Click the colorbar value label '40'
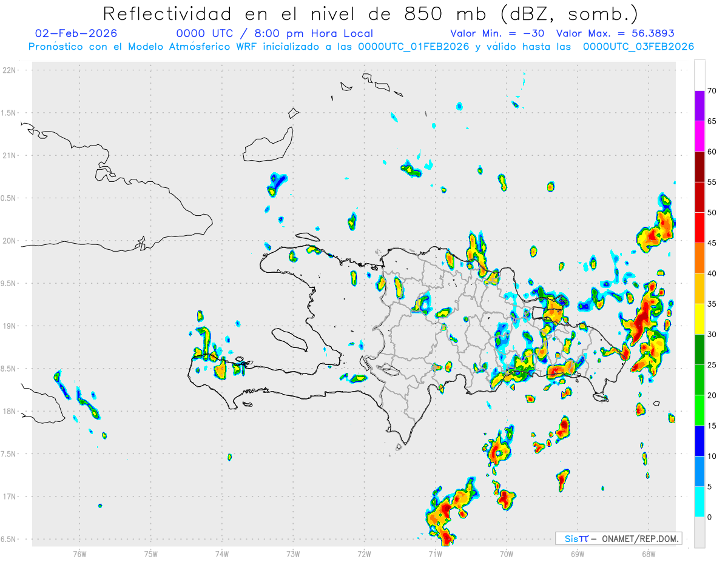 point(712,273)
